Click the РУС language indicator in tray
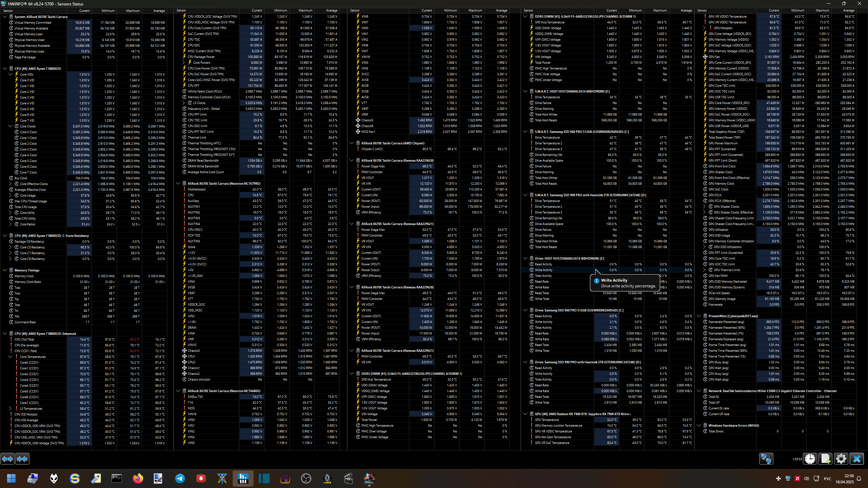This screenshot has width=868, height=488. (827, 479)
